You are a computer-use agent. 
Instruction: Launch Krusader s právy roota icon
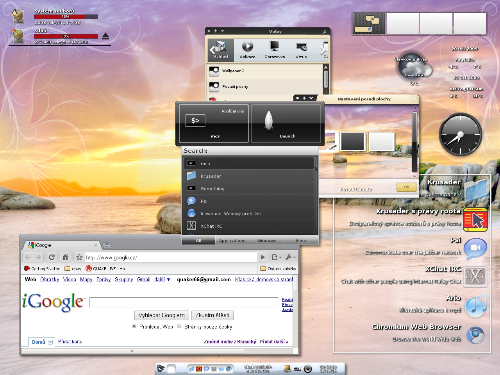475,220
